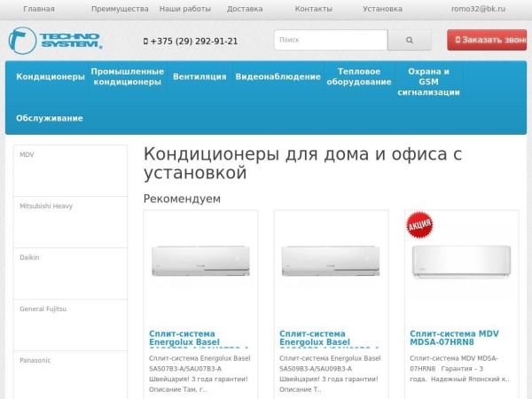The image size is (532, 399).
Task: Select the Кондиционеры category tab
Action: (x=51, y=76)
